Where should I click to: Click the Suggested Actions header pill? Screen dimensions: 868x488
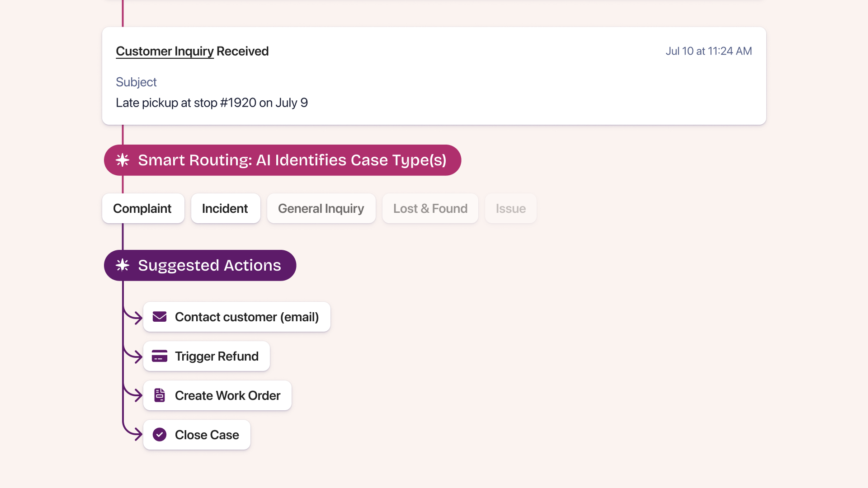(200, 265)
